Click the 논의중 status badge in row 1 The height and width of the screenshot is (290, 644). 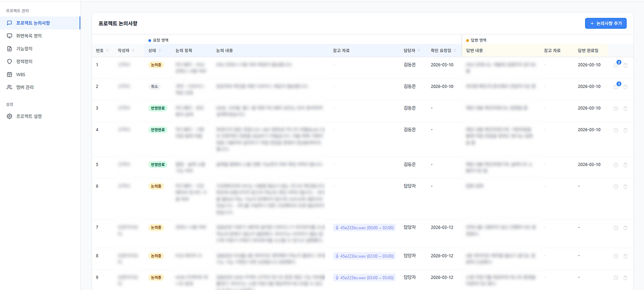pos(156,65)
